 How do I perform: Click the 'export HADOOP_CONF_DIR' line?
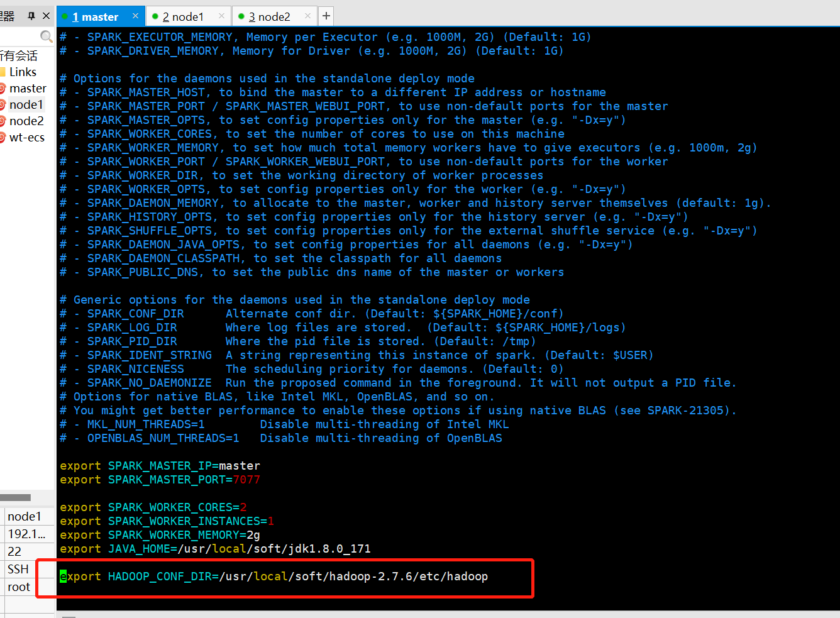[274, 577]
